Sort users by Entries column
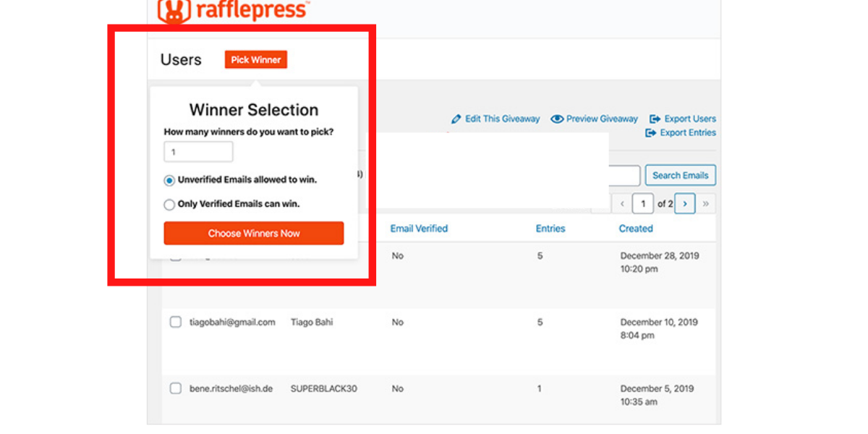868x434 pixels. 550,229
